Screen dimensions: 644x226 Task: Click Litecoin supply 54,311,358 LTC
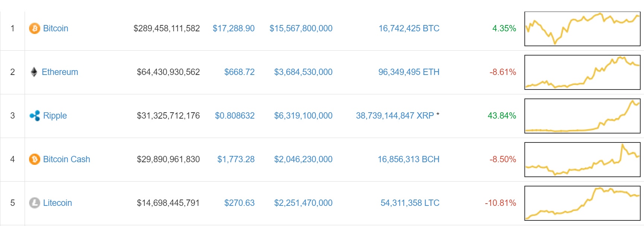410,203
